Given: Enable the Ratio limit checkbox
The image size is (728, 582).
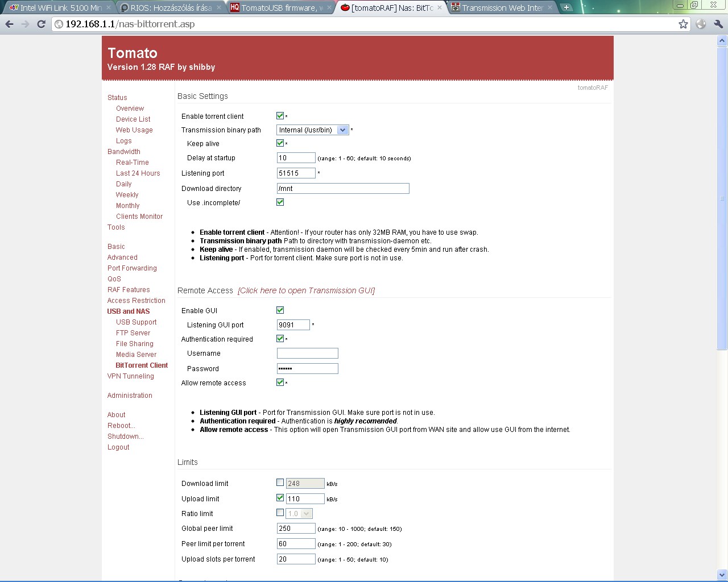Looking at the screenshot, I should [x=280, y=513].
